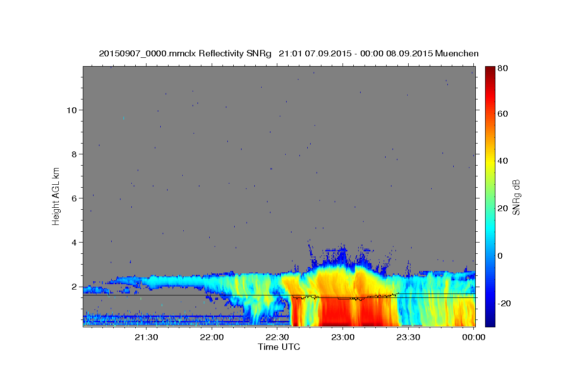This screenshot has width=588, height=392.
Task: Click the colorbar value 20
Action: tap(503, 208)
